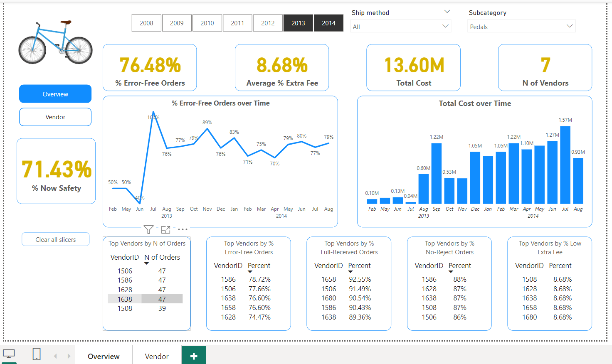Select vendor 1586 row in N of Orders table
The height and width of the screenshot is (364, 612).
(x=145, y=280)
